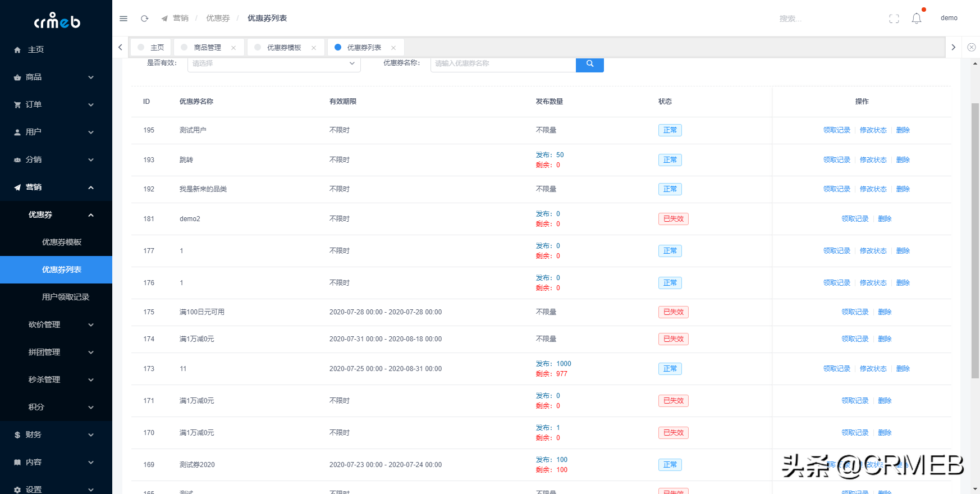The image size is (980, 494).
Task: Open 用户领取记录 in the sidebar
Action: (56, 297)
